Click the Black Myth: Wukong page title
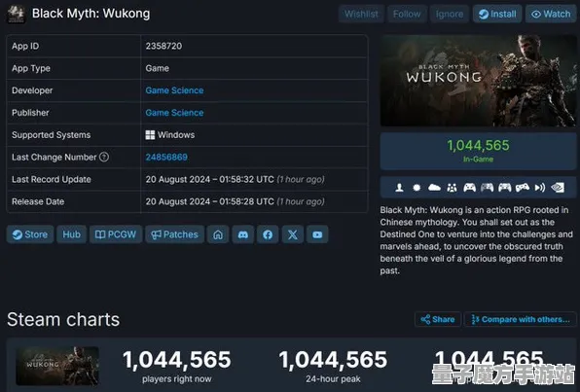 [x=91, y=14]
